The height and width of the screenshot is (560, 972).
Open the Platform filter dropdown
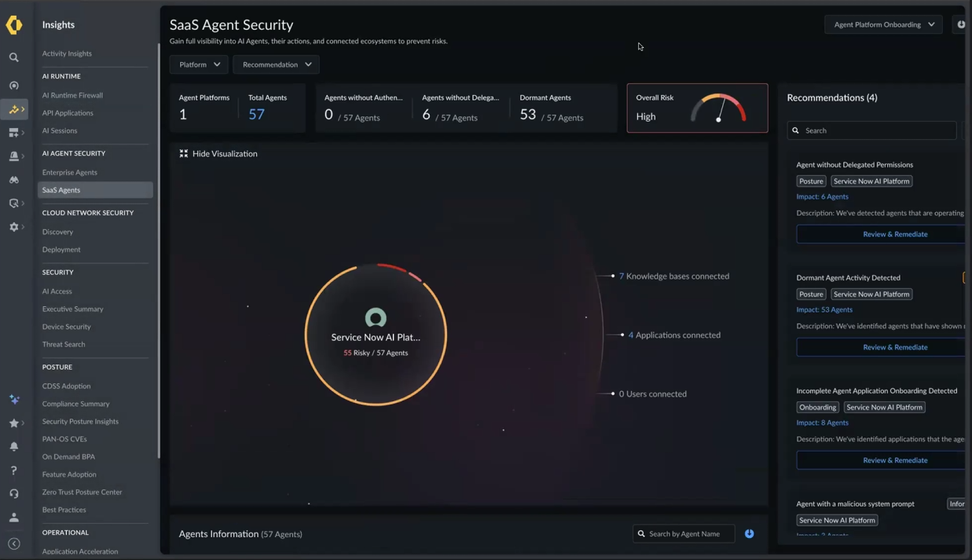coord(200,64)
